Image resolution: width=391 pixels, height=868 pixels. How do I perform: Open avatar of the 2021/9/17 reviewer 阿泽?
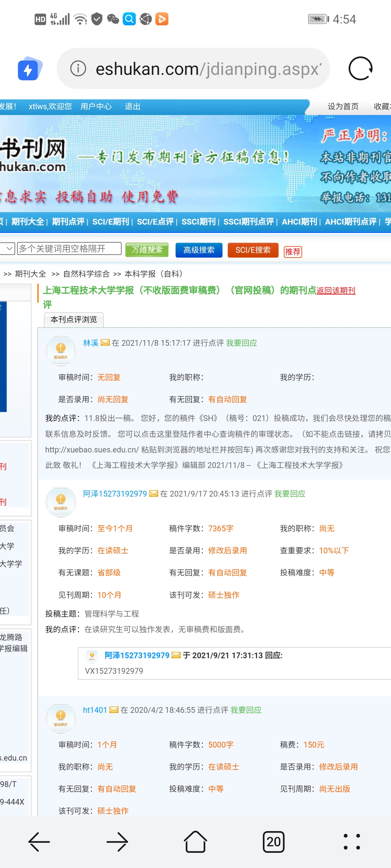(x=60, y=502)
